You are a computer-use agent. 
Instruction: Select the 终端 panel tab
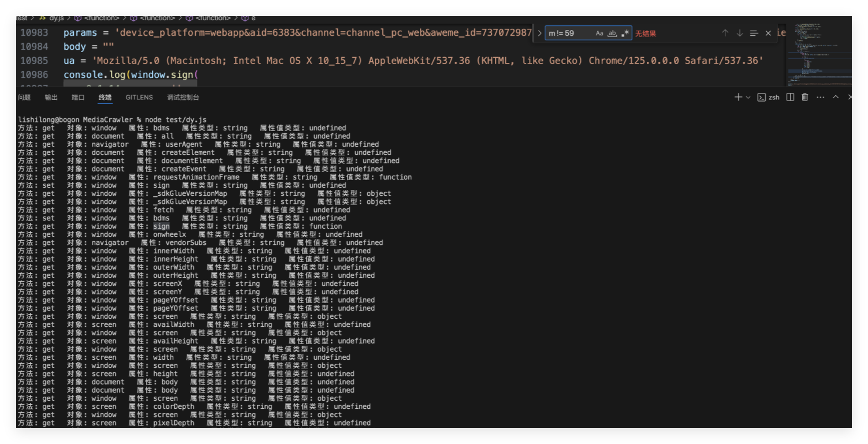click(105, 98)
